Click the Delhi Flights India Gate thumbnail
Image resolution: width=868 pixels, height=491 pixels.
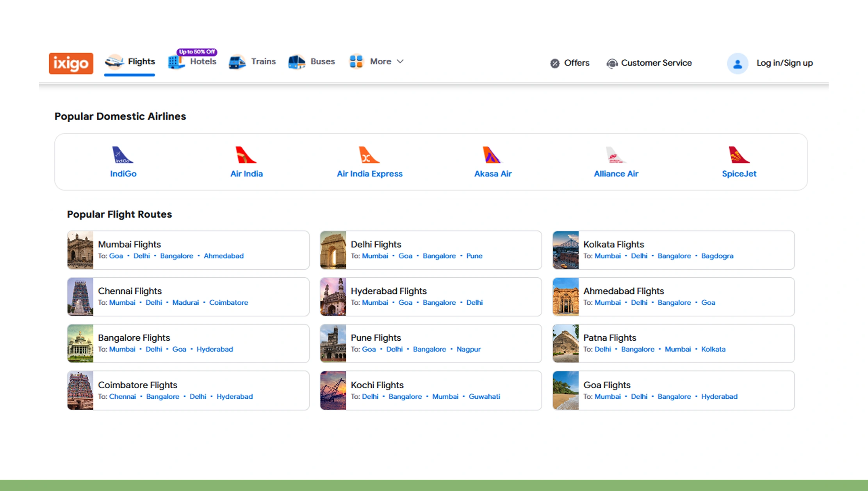click(x=333, y=250)
